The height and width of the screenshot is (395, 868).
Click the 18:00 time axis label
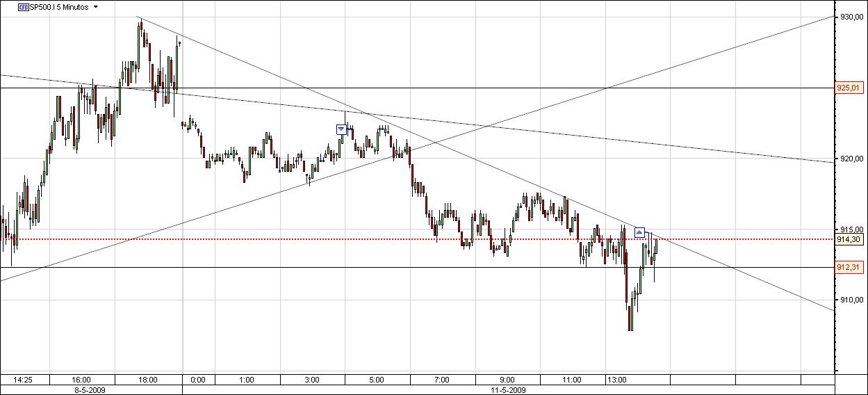(148, 380)
